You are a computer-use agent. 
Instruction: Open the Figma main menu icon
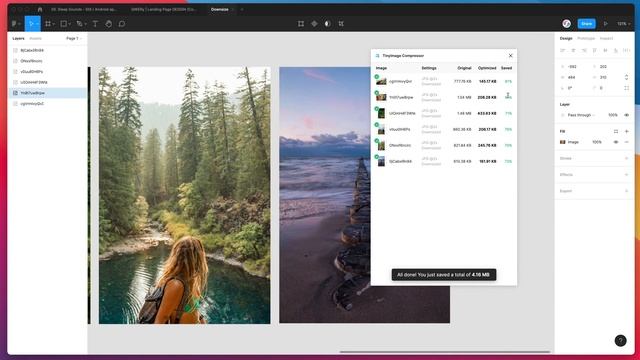tap(14, 24)
